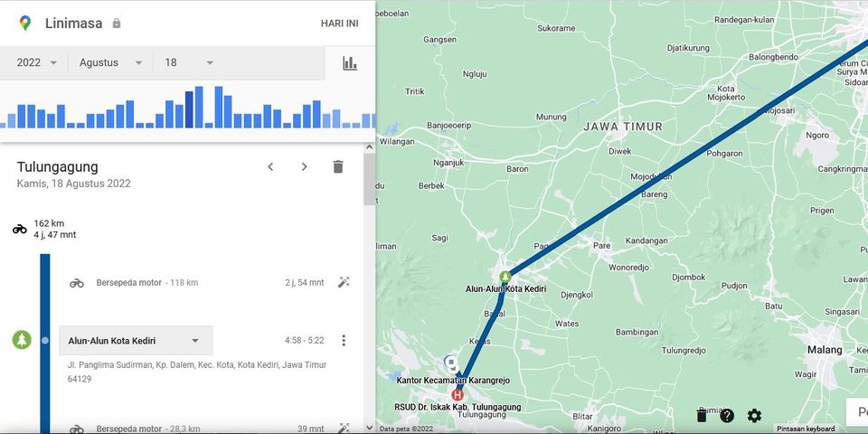Open settings gear icon on map
The height and width of the screenshot is (434, 868).
[x=754, y=416]
